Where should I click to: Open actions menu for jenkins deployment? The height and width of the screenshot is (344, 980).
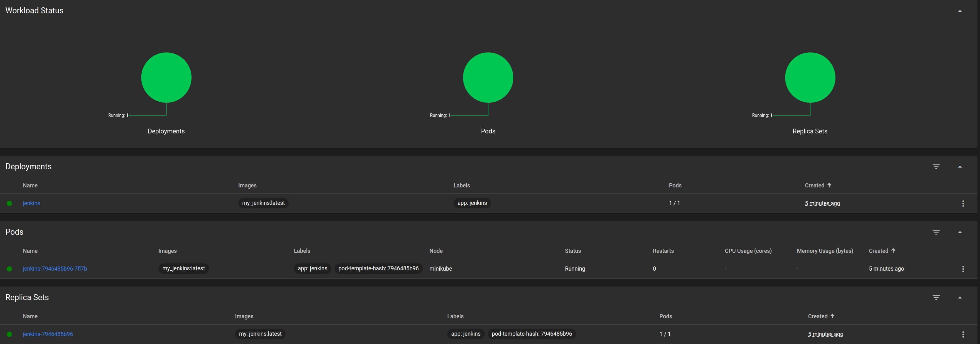click(x=963, y=204)
